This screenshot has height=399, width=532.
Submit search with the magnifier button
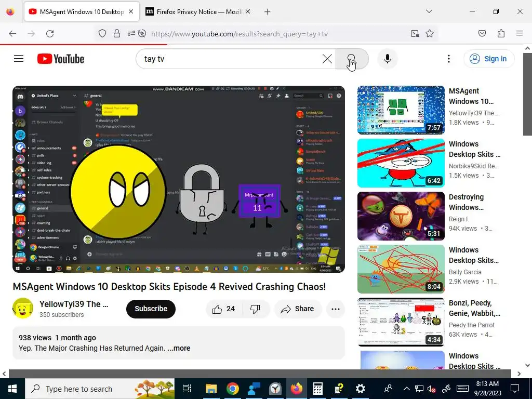coord(352,59)
